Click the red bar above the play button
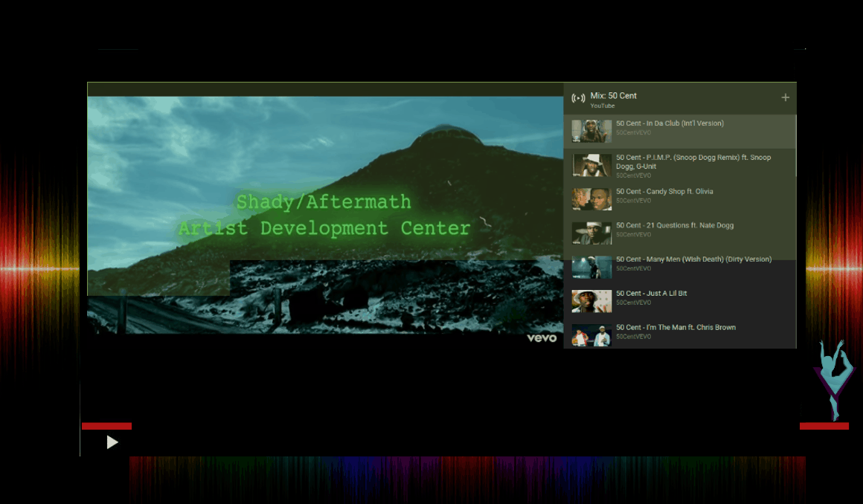The image size is (863, 504). pos(107,426)
